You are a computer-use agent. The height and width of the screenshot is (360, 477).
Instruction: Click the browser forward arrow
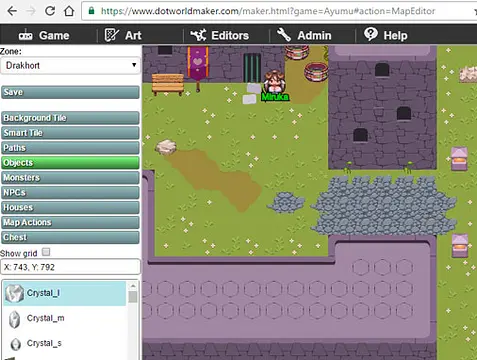[x=31, y=11]
